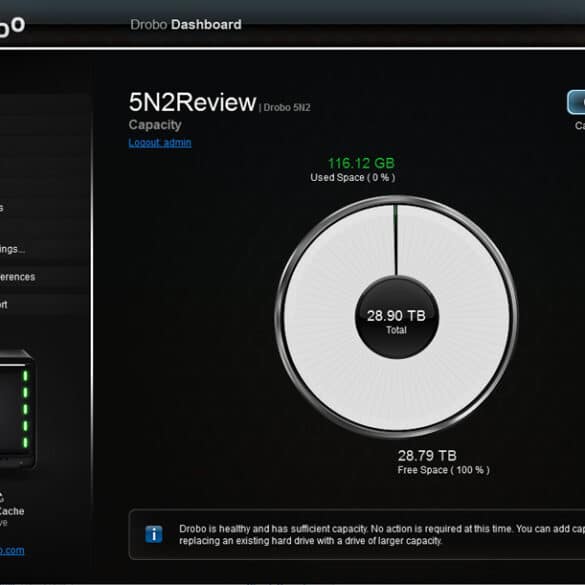The image size is (585, 585).
Task: Click the 28.79 TB free space value
Action: point(427,456)
